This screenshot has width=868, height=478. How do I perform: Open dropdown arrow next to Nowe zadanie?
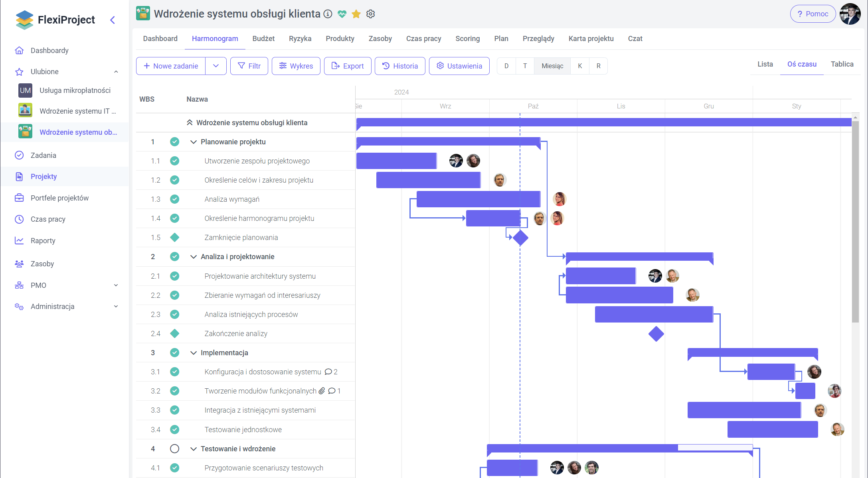click(x=216, y=66)
